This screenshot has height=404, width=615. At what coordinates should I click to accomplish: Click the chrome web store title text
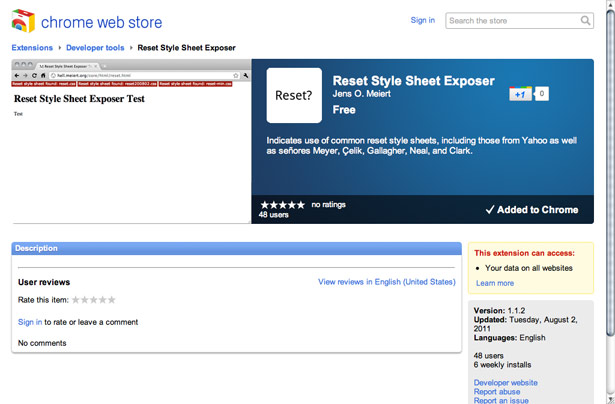(102, 22)
